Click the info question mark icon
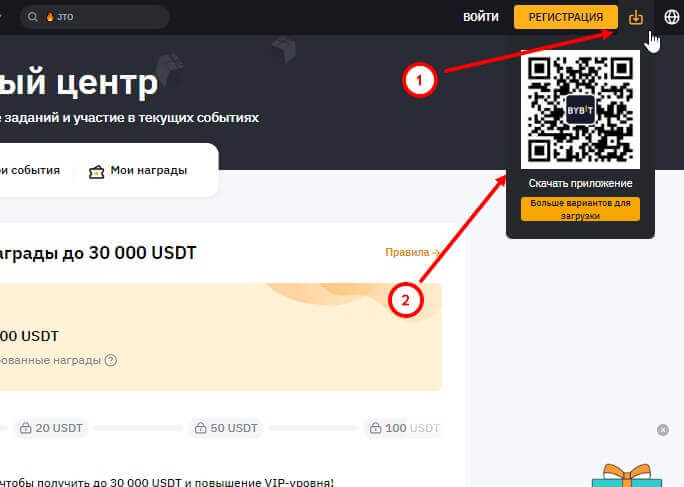The width and height of the screenshot is (684, 487). (x=111, y=360)
